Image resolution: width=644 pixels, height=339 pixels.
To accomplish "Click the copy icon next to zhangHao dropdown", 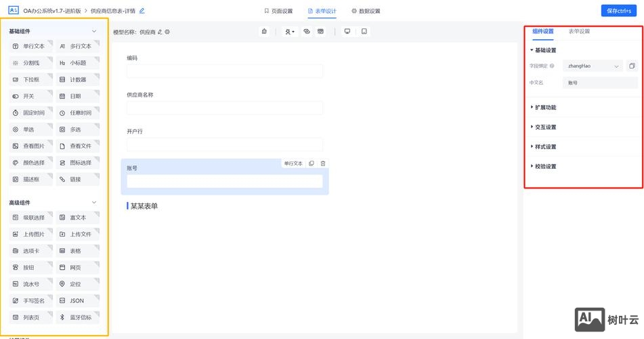I will point(632,66).
